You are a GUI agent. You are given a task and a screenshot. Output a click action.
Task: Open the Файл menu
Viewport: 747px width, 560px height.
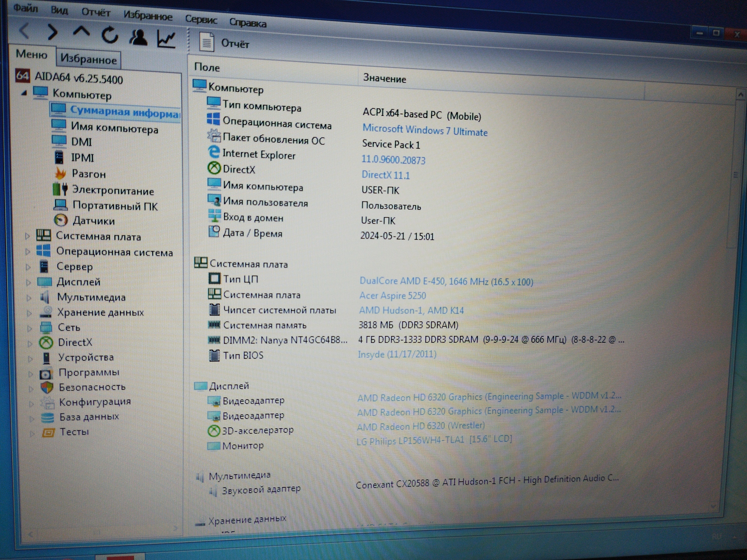(x=25, y=8)
